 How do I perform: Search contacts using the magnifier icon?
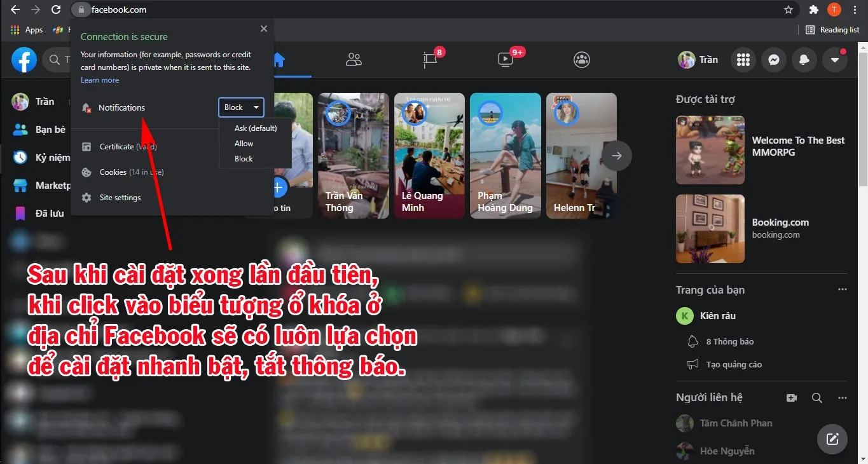tap(816, 397)
